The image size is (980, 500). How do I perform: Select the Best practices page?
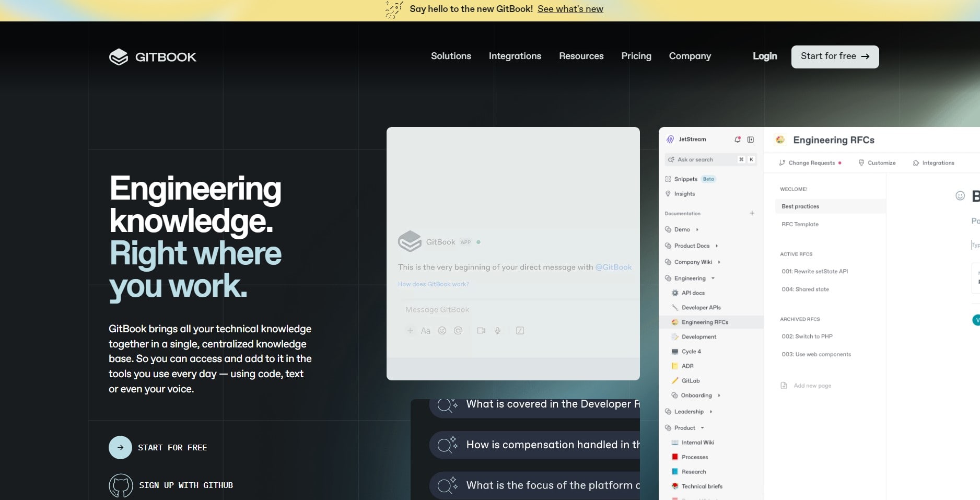(x=830, y=206)
